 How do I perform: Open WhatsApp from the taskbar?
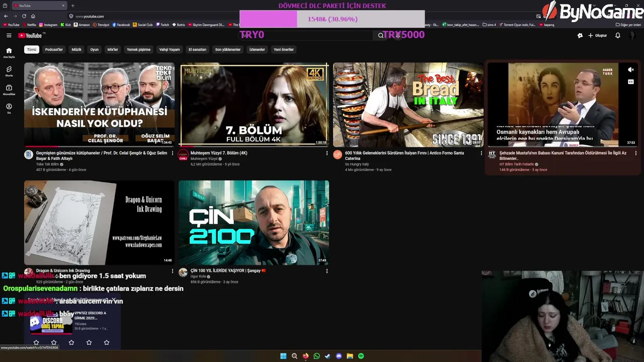coord(316,356)
